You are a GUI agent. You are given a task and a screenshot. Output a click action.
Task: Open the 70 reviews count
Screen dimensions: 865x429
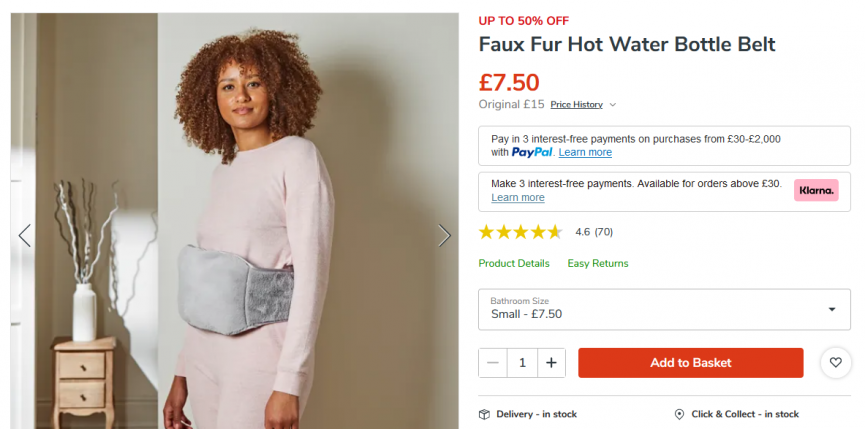pos(604,232)
